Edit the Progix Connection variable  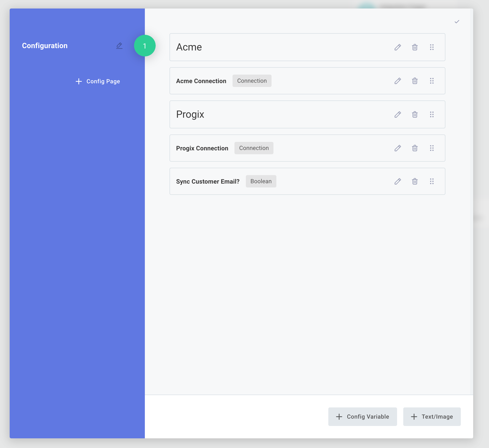coord(398,148)
